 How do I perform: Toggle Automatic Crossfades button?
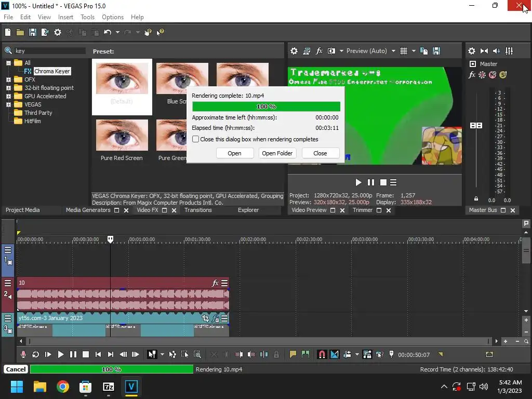(334, 354)
